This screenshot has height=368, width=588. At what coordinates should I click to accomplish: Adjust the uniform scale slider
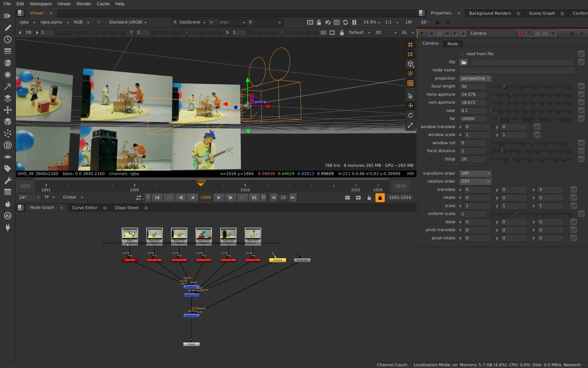[x=531, y=214]
